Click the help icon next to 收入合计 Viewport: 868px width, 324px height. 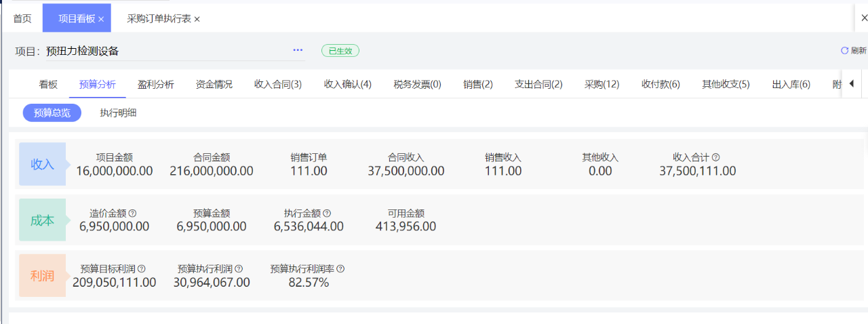click(716, 157)
